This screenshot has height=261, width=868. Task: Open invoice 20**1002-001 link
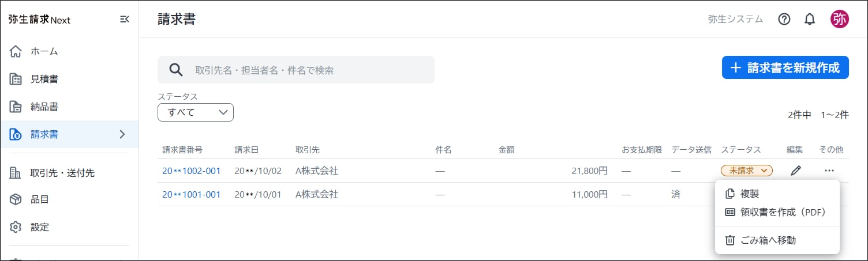coord(191,171)
